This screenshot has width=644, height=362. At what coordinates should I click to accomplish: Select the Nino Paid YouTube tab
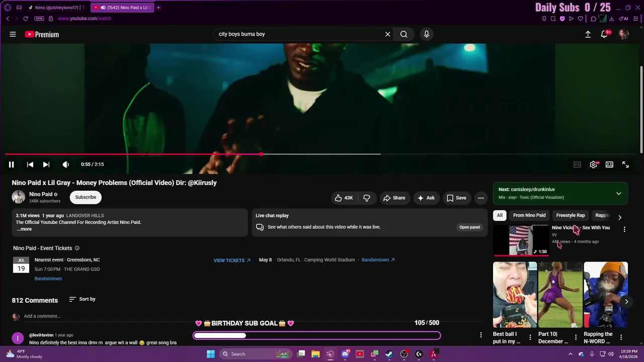point(122,8)
